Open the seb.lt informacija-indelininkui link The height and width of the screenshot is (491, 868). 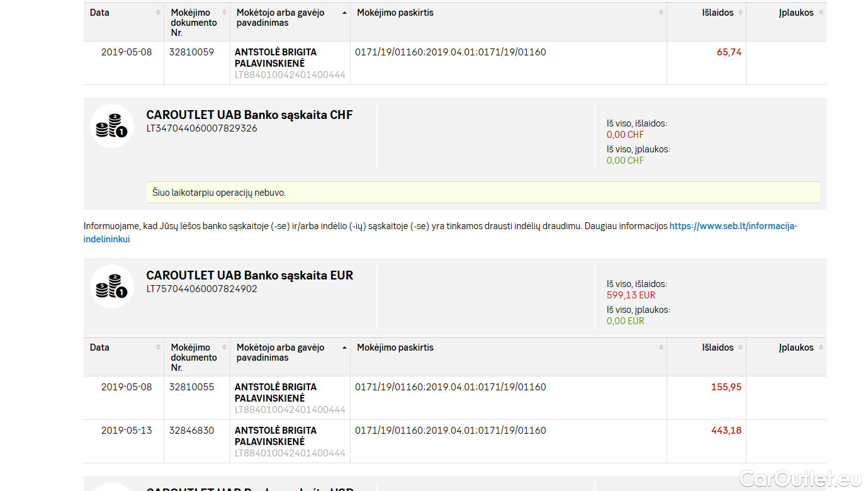pos(733,227)
